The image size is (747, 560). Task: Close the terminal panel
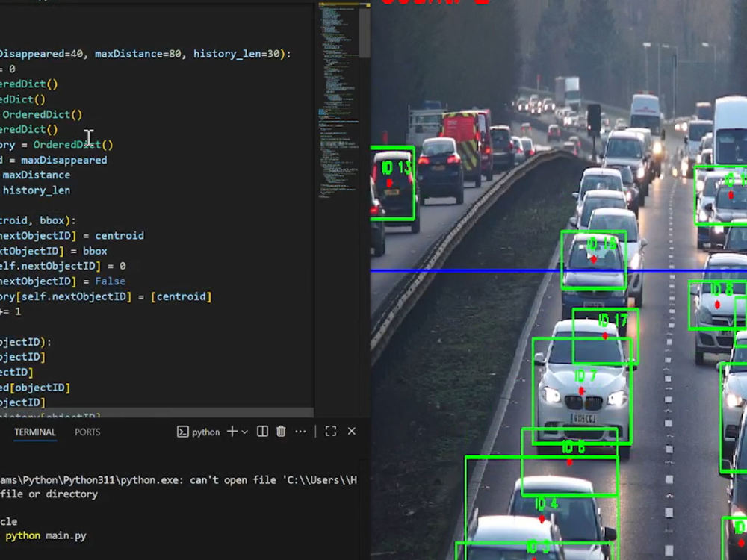tap(352, 431)
